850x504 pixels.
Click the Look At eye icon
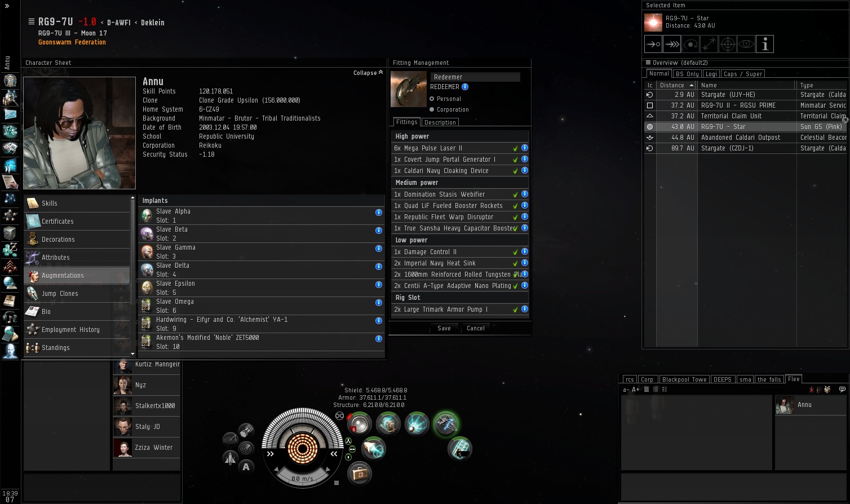coord(746,44)
